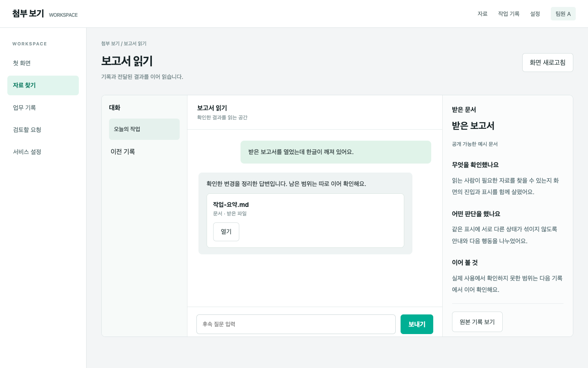The height and width of the screenshot is (368, 588).
Task: Select 자료 찾기 in the sidebar
Action: pyautogui.click(x=43, y=85)
